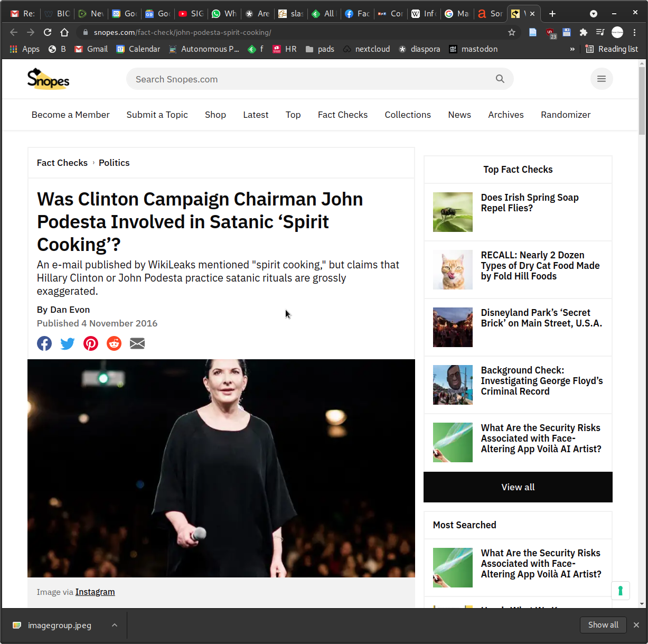648x644 pixels.
Task: Email article using envelope icon
Action: 137,343
